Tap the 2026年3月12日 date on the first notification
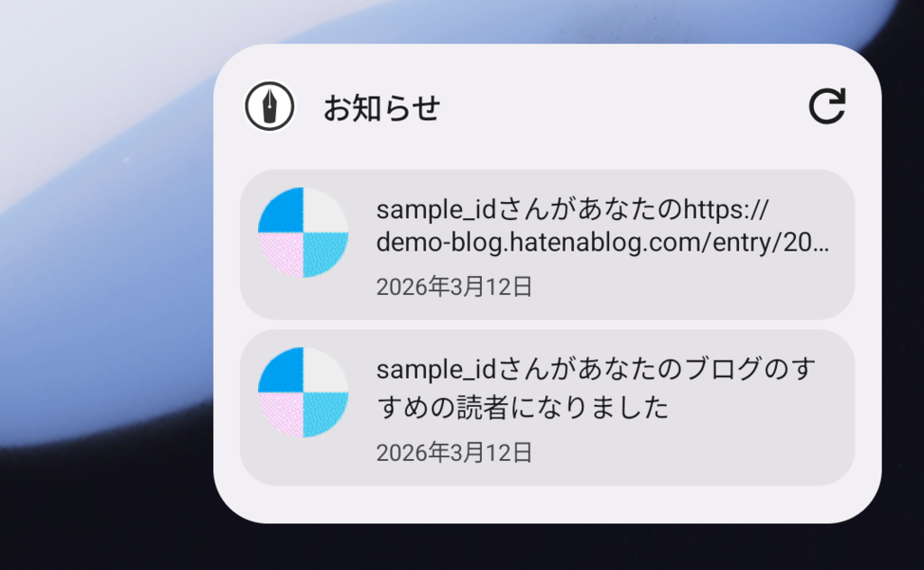Screen dimensions: 924x570 click(x=455, y=287)
